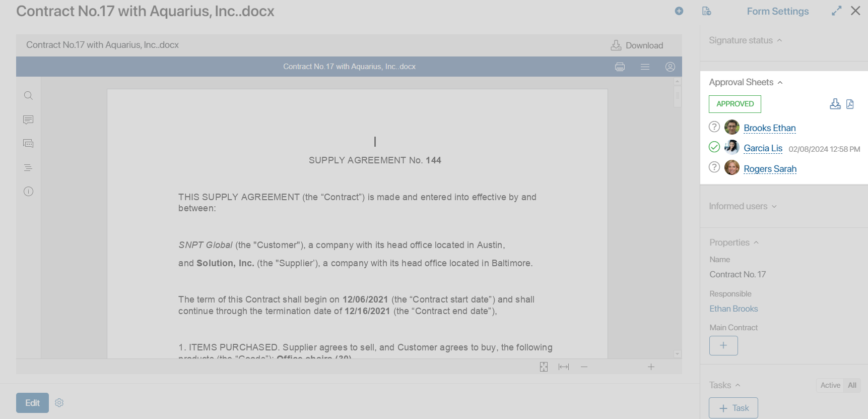Open the responsible user Ethan Brooks
Screen dimensions: 868x419
point(733,309)
